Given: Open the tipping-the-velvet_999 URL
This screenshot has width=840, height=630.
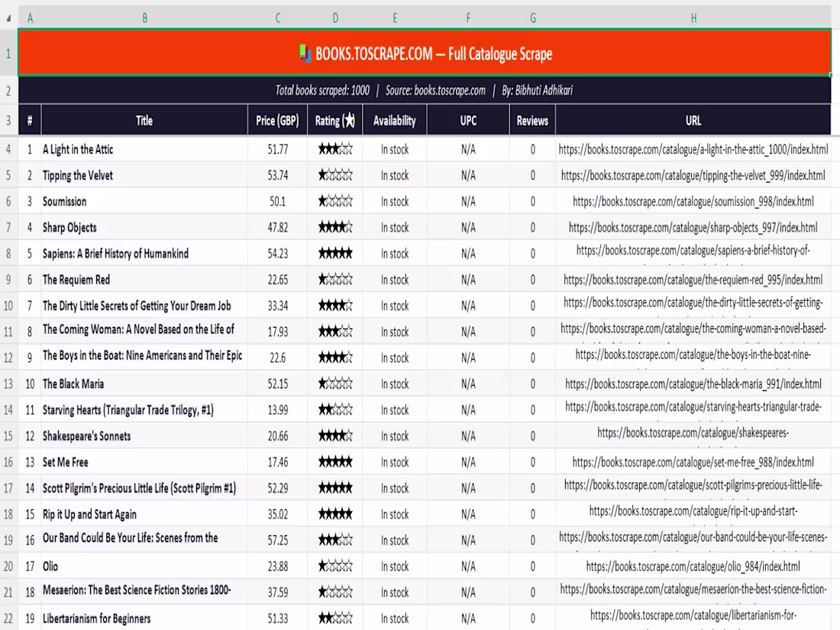Looking at the screenshot, I should (x=693, y=175).
